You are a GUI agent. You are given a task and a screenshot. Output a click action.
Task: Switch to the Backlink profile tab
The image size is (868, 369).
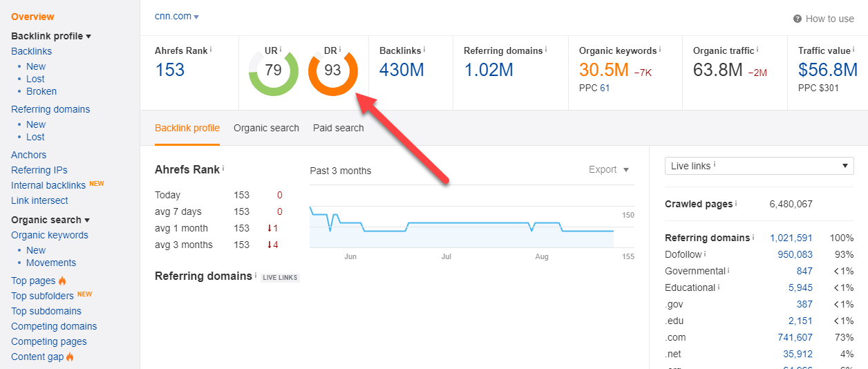(x=187, y=128)
